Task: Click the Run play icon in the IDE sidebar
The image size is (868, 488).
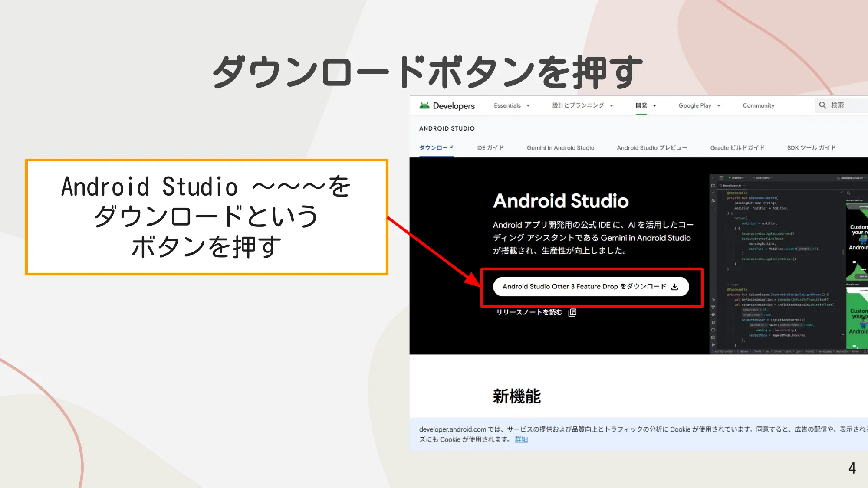Action: (713, 299)
